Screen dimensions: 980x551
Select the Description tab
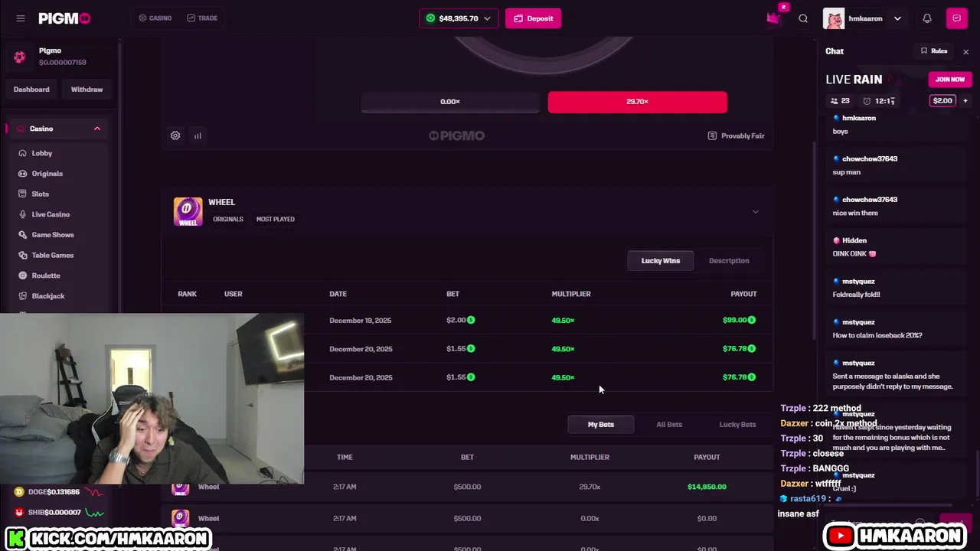pos(729,261)
